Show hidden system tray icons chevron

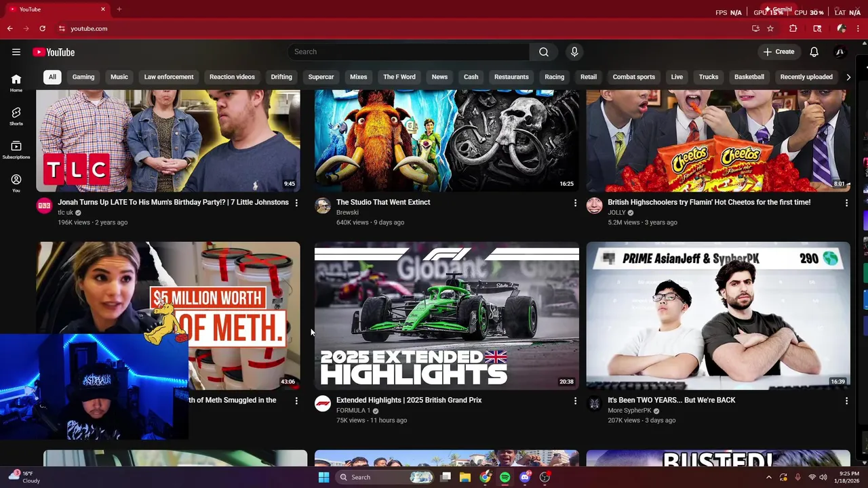point(768,477)
